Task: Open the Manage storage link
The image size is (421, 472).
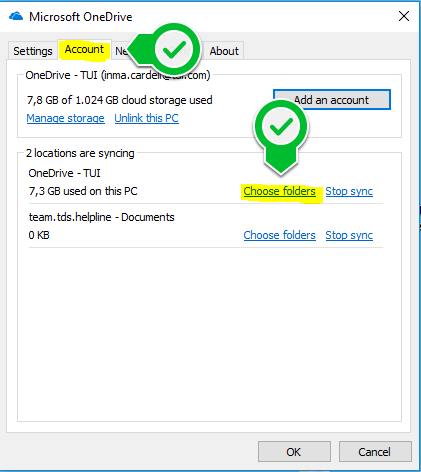Action: [x=65, y=118]
